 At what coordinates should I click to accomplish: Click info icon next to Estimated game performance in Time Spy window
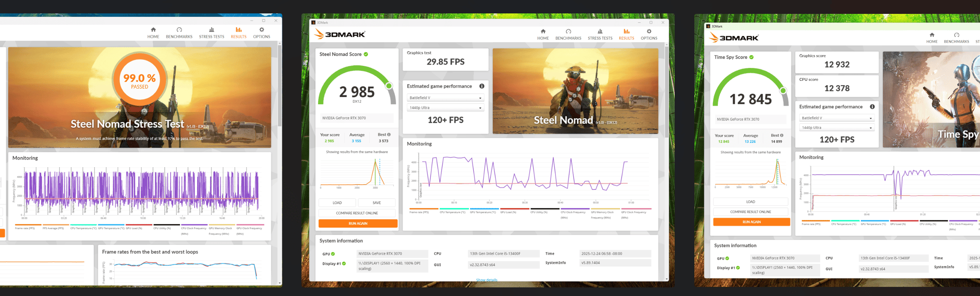(872, 107)
